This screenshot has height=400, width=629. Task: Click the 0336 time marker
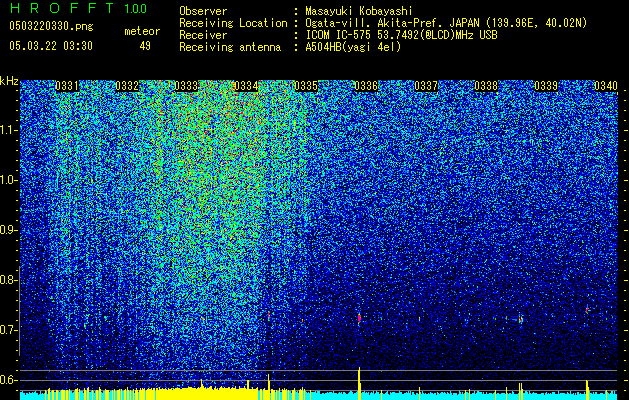(366, 86)
